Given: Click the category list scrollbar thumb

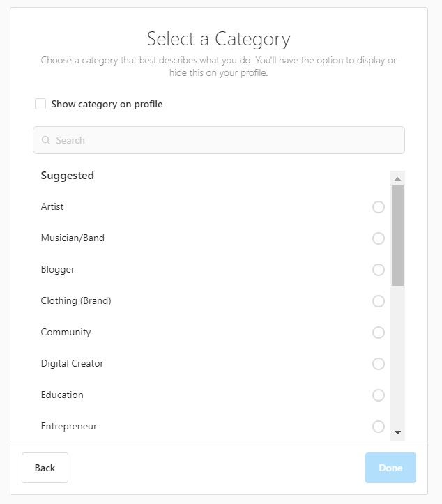Looking at the screenshot, I should [397, 236].
